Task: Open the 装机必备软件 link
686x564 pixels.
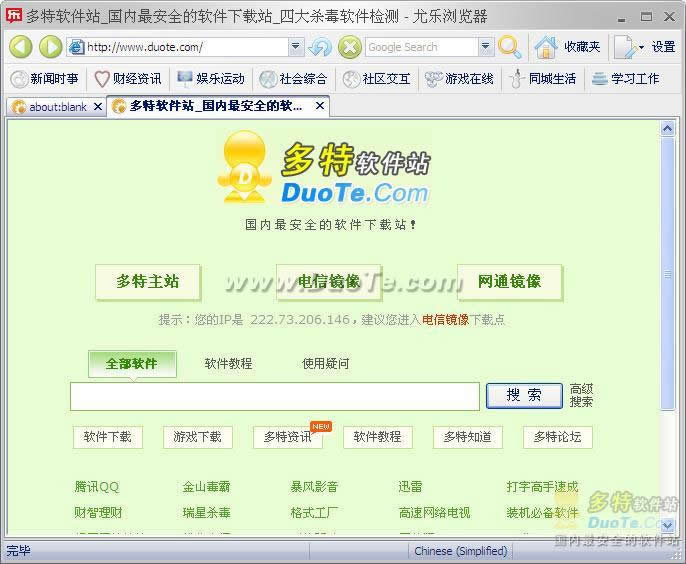Action: point(542,512)
